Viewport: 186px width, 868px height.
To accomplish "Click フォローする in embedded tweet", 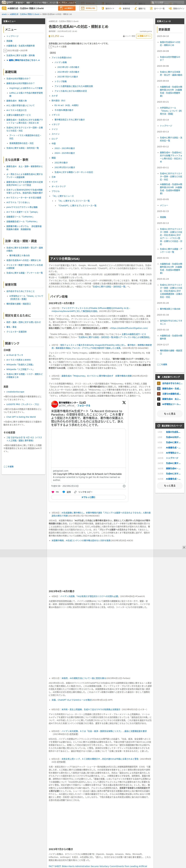I will pos(84,406).
